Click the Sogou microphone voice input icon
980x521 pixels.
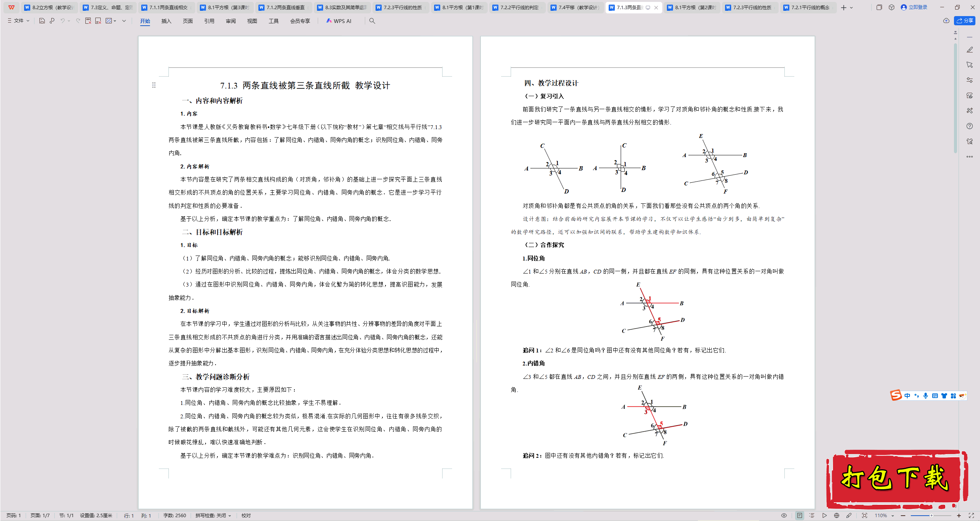926,396
